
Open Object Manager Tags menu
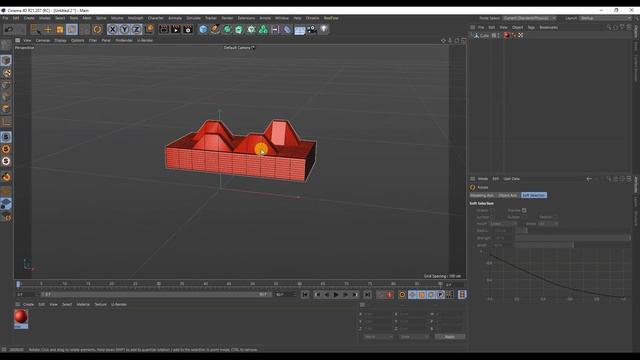tap(531, 27)
